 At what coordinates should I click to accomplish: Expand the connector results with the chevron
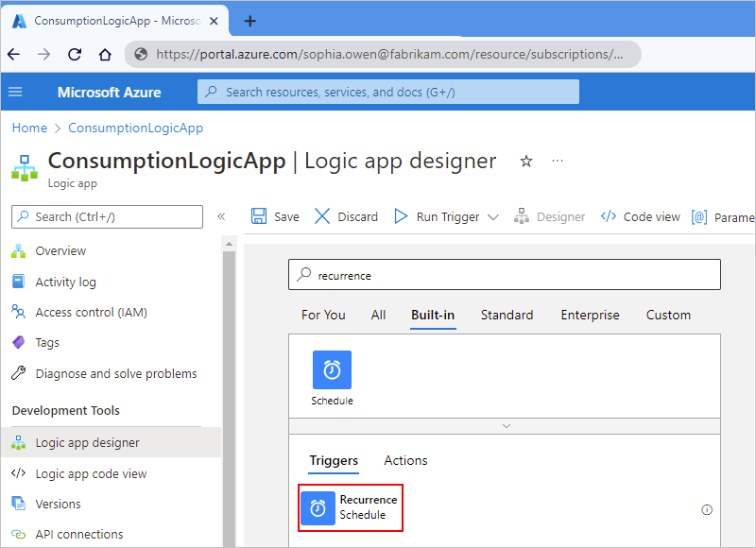click(506, 426)
